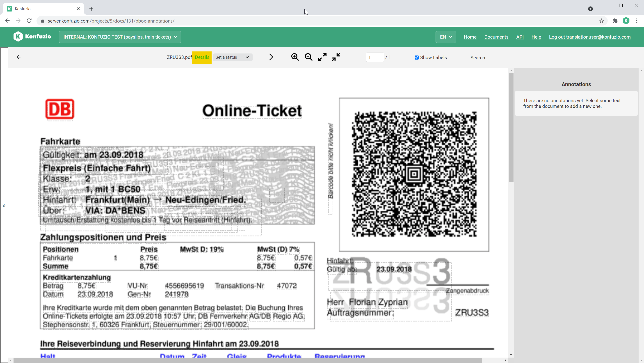The width and height of the screenshot is (644, 363).
Task: Select order number ZRU3S3 text
Action: [472, 313]
